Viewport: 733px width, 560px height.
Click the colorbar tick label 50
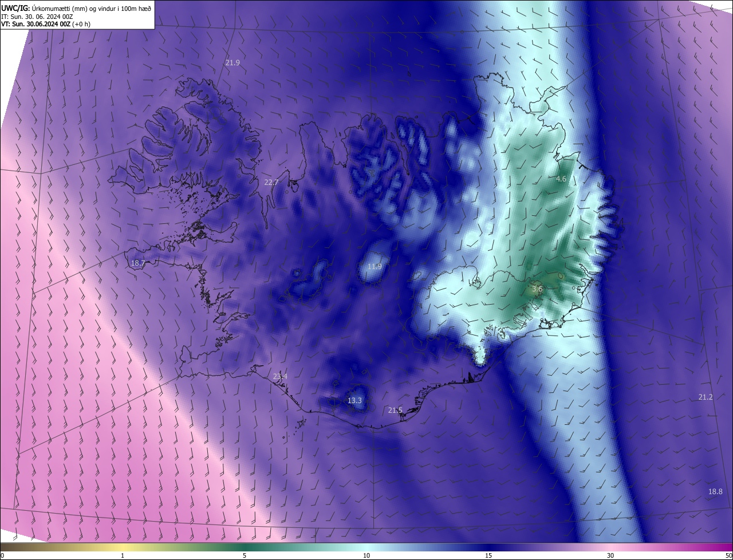(x=728, y=555)
